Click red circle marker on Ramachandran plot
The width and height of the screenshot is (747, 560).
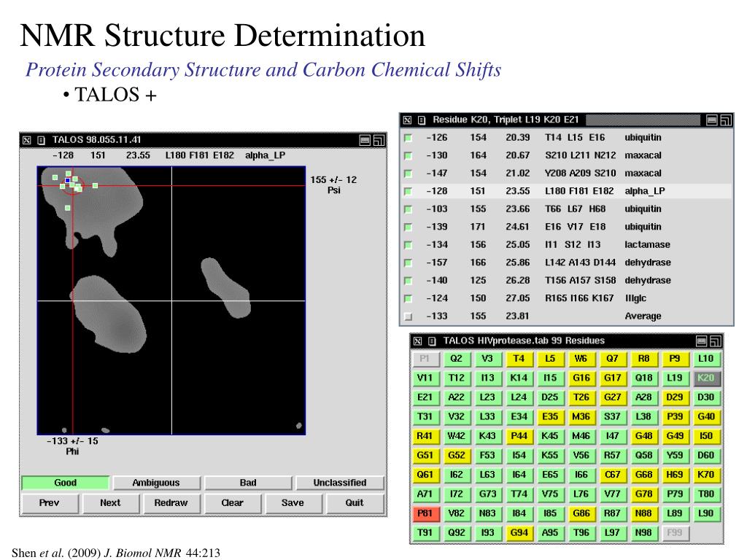[73, 186]
